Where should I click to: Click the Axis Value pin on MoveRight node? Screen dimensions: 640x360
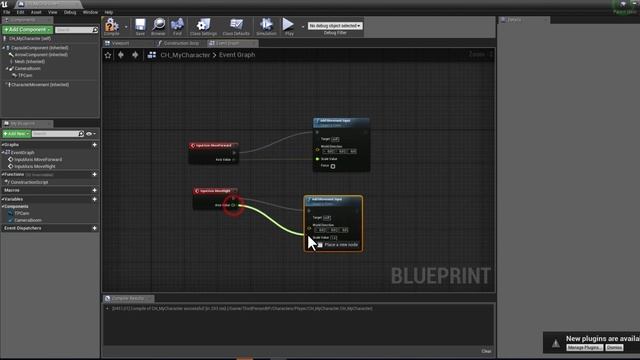click(x=234, y=205)
